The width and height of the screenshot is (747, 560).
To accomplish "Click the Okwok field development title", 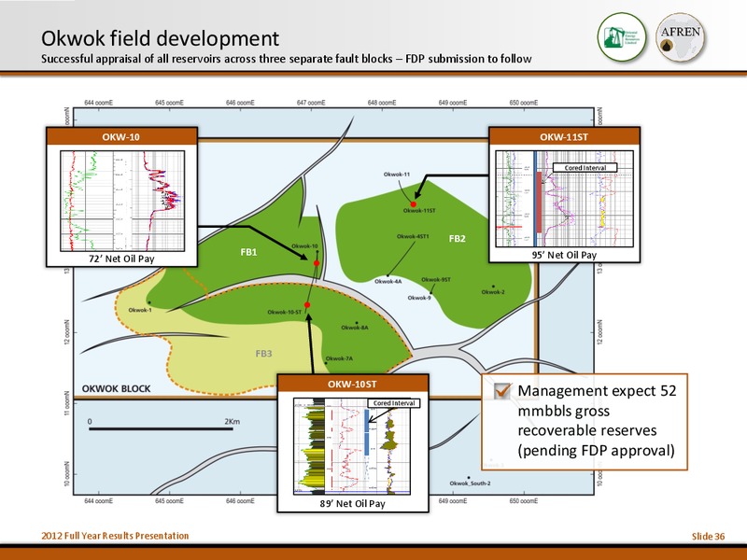I will coord(160,38).
